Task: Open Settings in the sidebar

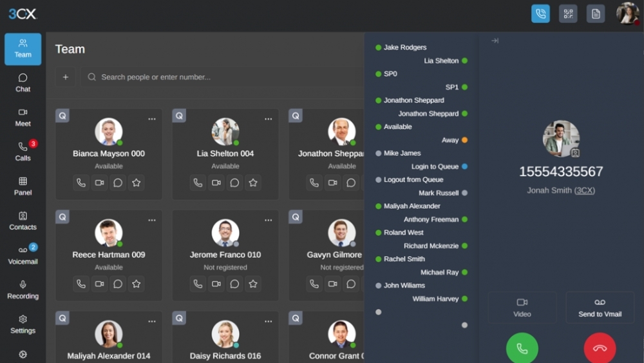Action: (x=23, y=324)
